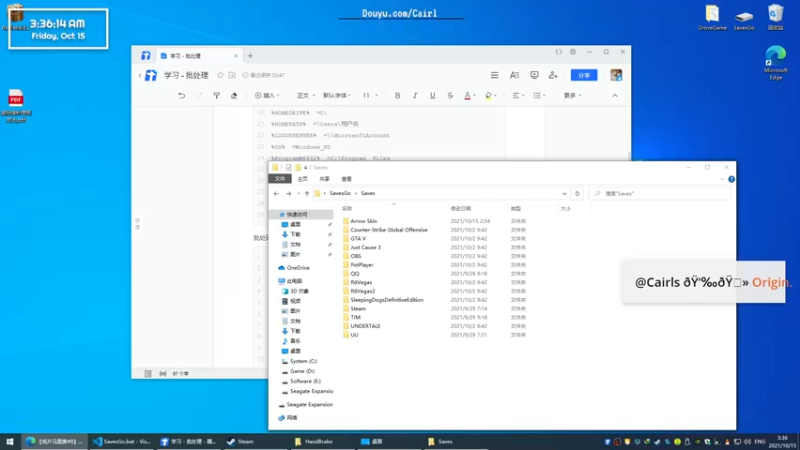800x450 pixels.
Task: Click the clear formatting eraser icon
Action: 234,95
